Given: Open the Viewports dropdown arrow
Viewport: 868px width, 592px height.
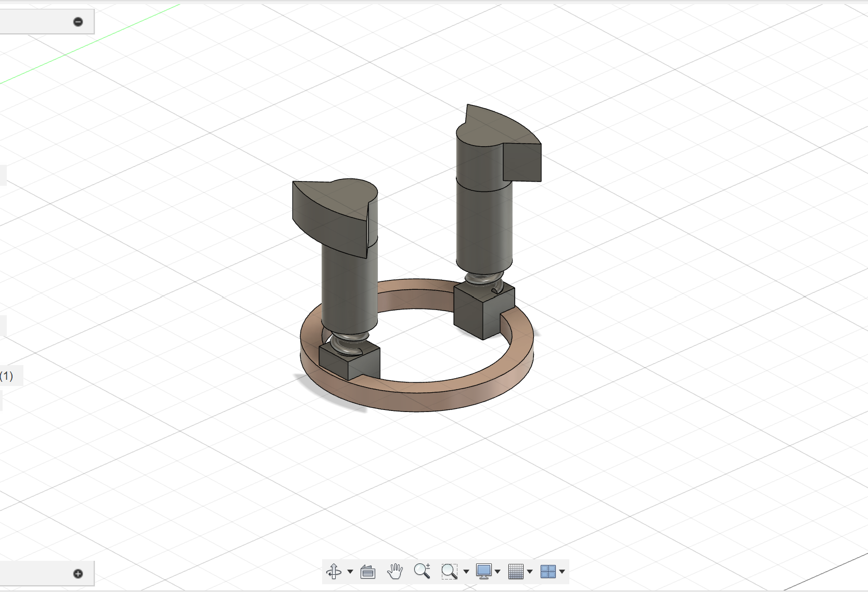Looking at the screenshot, I should (x=562, y=572).
